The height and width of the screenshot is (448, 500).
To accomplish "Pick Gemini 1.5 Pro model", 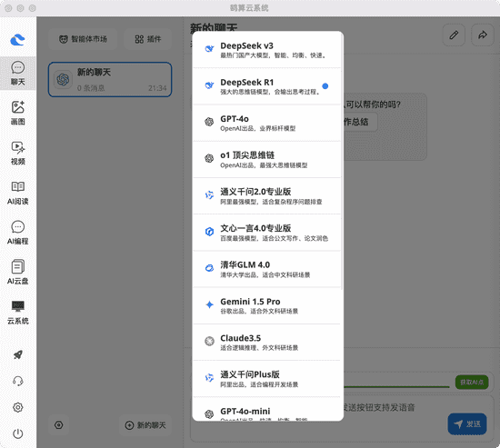I will (x=267, y=305).
